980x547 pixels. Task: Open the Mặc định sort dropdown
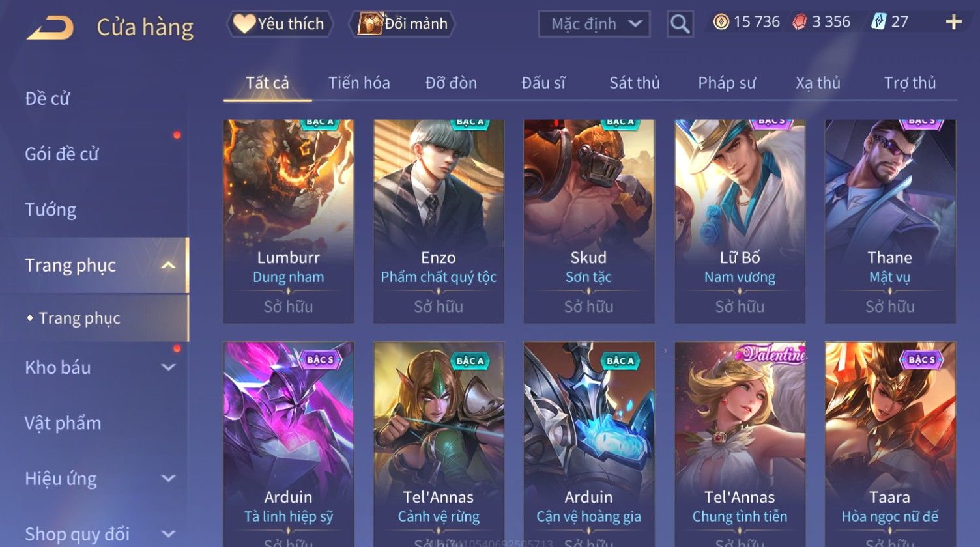point(594,24)
